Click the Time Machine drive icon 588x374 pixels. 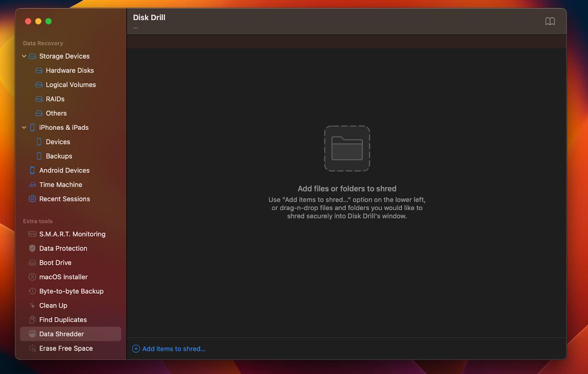click(32, 184)
